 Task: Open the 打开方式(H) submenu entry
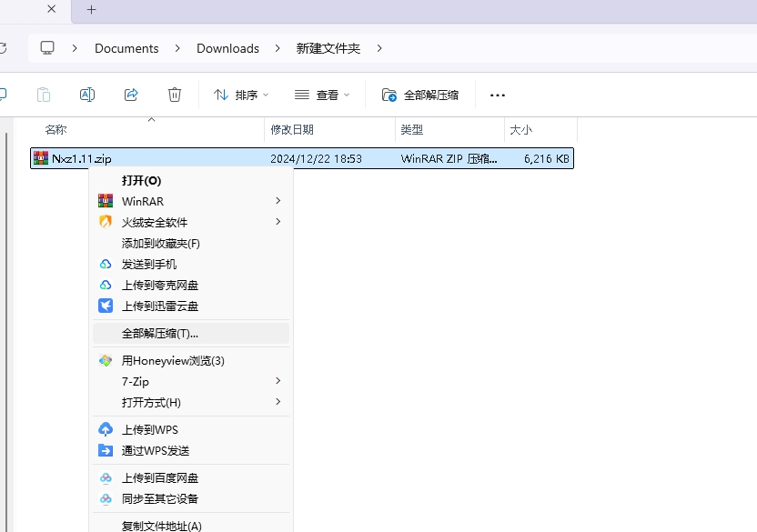(x=191, y=403)
